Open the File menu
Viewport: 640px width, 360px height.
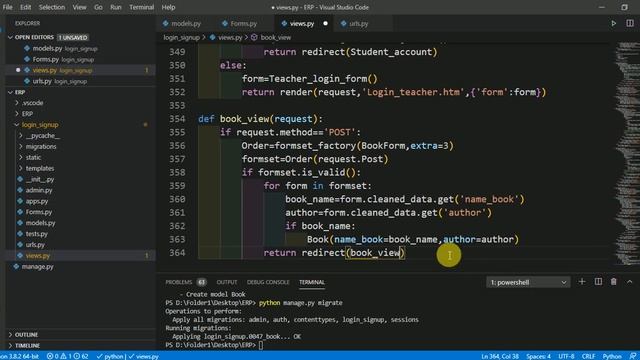click(7, 7)
